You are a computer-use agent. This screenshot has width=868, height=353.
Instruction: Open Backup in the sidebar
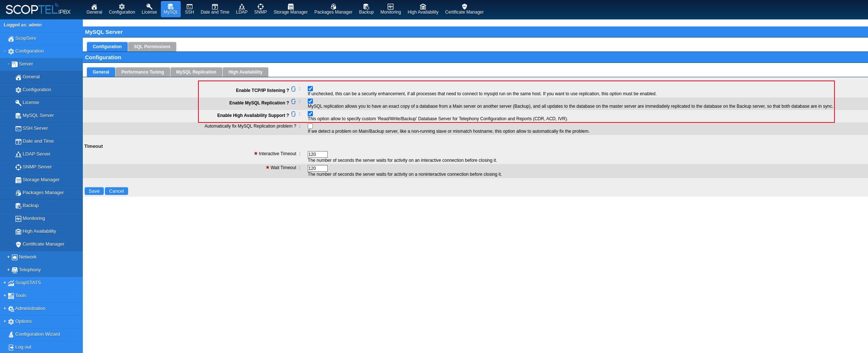click(41, 206)
